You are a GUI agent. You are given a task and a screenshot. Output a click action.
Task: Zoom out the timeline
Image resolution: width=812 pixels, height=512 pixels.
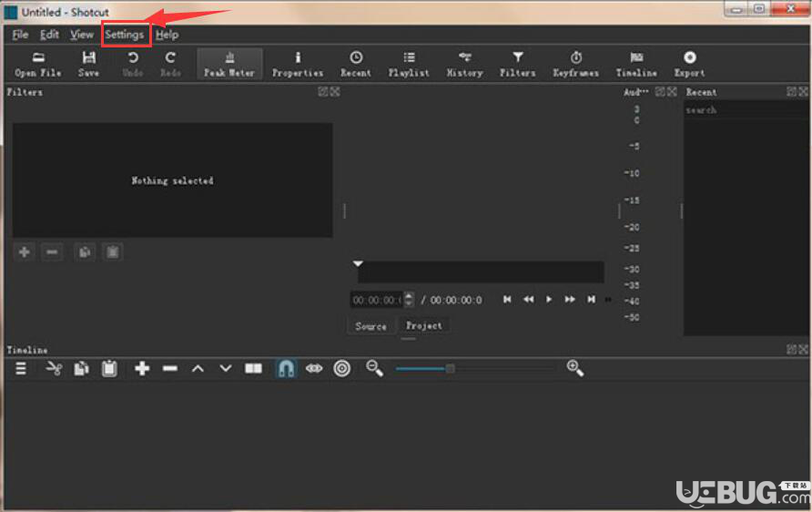(x=374, y=368)
